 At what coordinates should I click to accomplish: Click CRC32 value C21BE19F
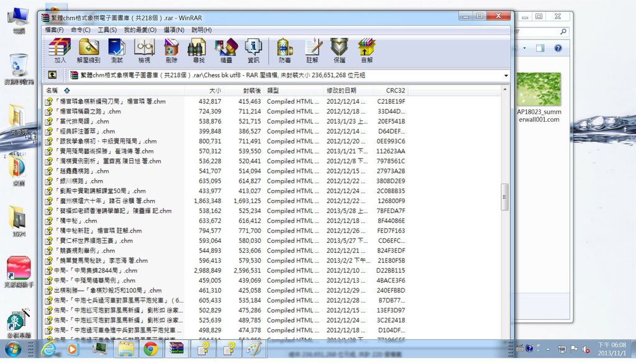pos(391,101)
